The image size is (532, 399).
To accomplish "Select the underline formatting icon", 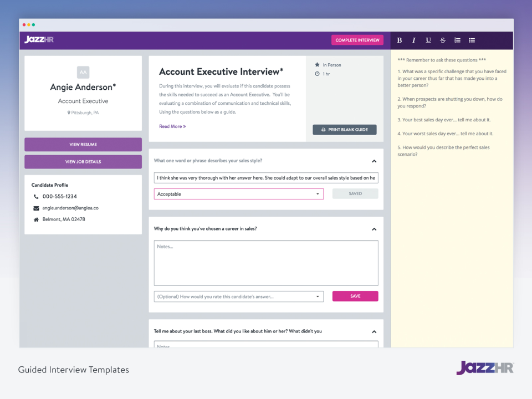I will click(428, 40).
